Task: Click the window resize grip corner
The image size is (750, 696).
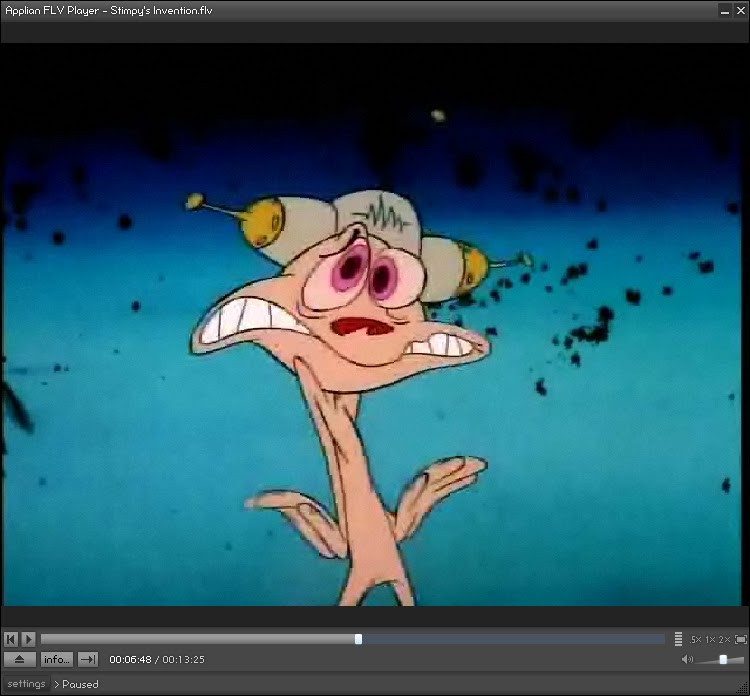Action: [x=742, y=688]
